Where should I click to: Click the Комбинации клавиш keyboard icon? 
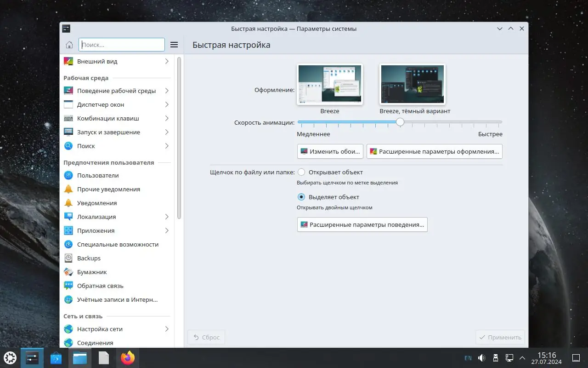[x=68, y=118]
